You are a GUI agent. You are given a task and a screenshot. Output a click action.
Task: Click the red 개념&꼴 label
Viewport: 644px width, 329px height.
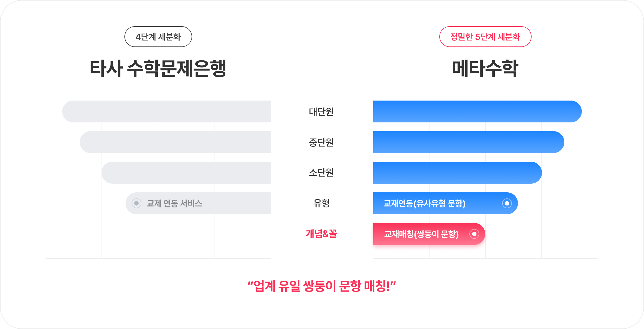click(321, 234)
